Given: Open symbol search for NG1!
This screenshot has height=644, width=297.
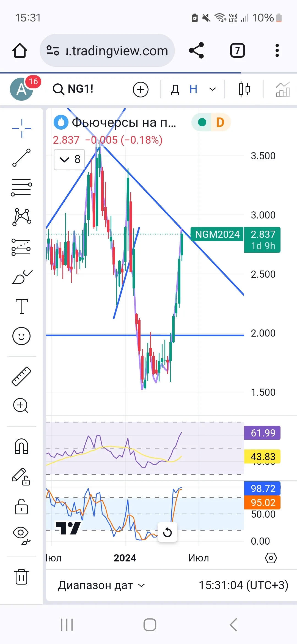Looking at the screenshot, I should [73, 89].
